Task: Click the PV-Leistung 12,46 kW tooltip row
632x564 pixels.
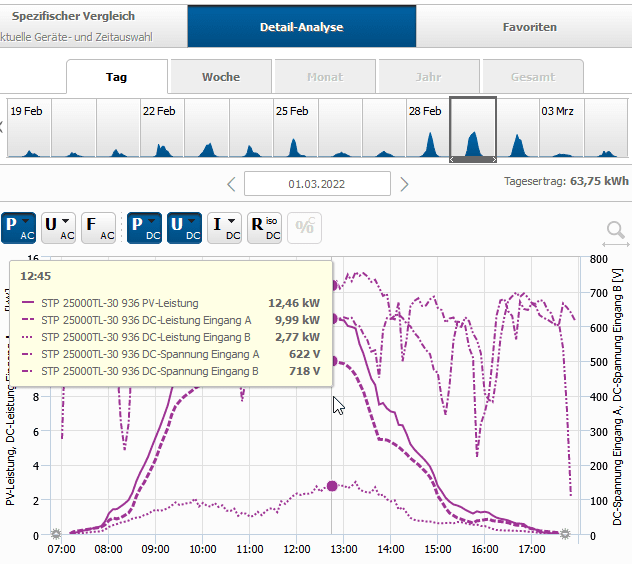Action: coord(171,303)
